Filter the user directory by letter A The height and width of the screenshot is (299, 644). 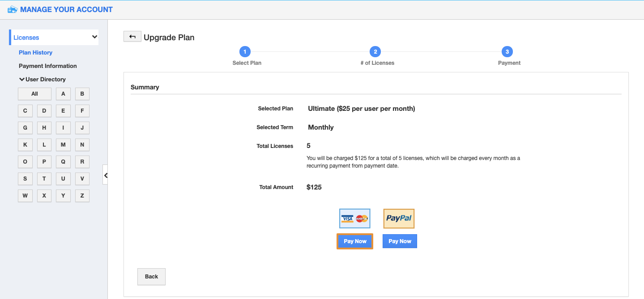point(63,94)
